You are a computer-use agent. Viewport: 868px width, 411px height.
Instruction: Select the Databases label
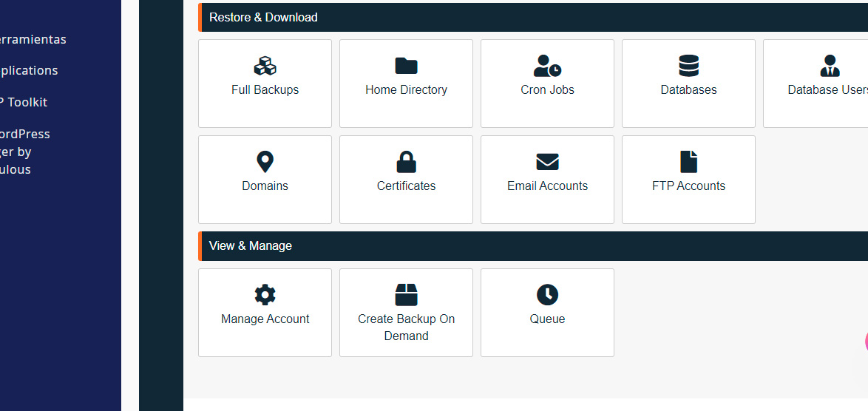click(688, 89)
